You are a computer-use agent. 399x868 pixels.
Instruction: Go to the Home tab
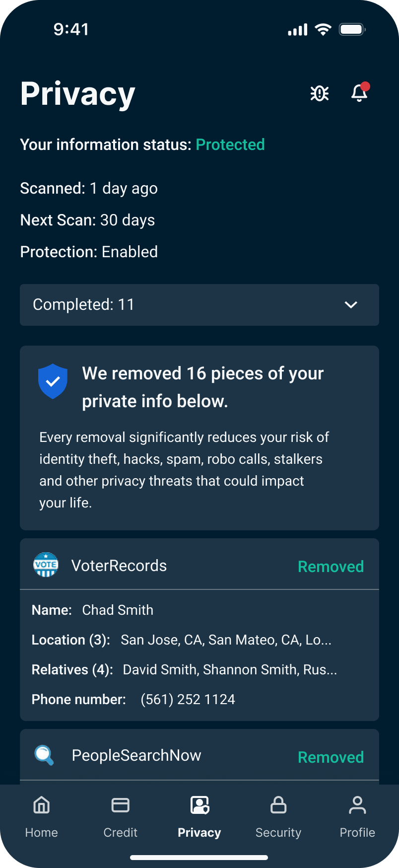42,816
